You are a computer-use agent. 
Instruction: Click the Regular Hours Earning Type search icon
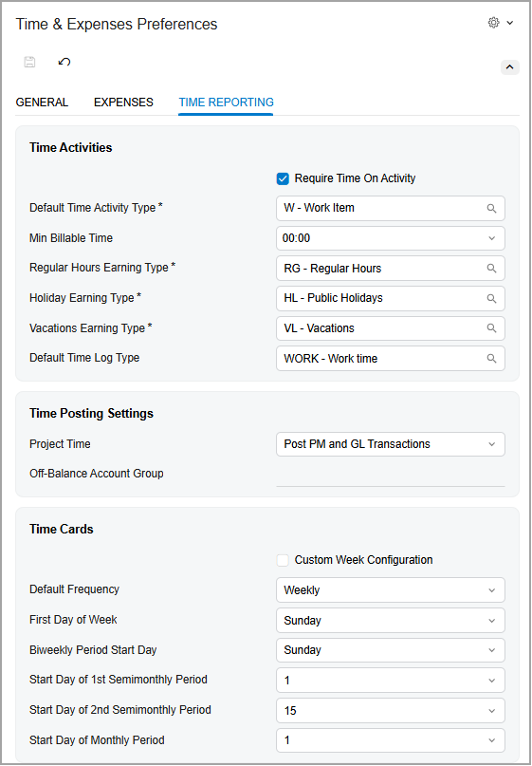coord(491,269)
